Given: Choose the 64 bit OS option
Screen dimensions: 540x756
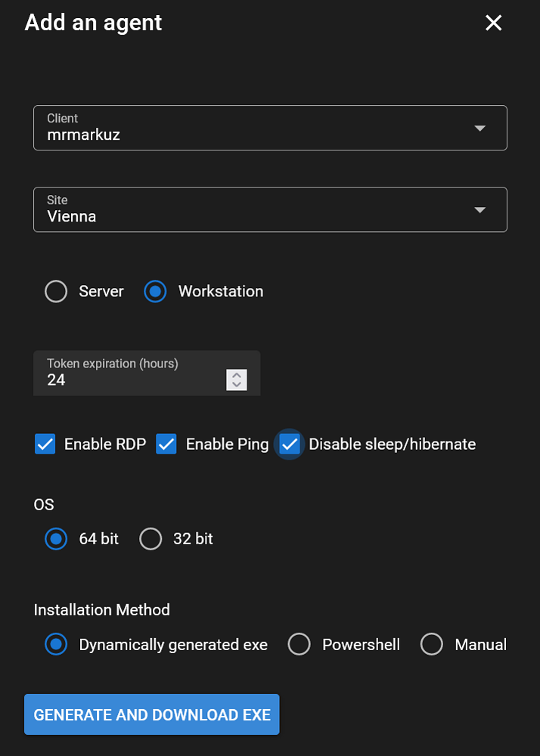Looking at the screenshot, I should pos(56,538).
